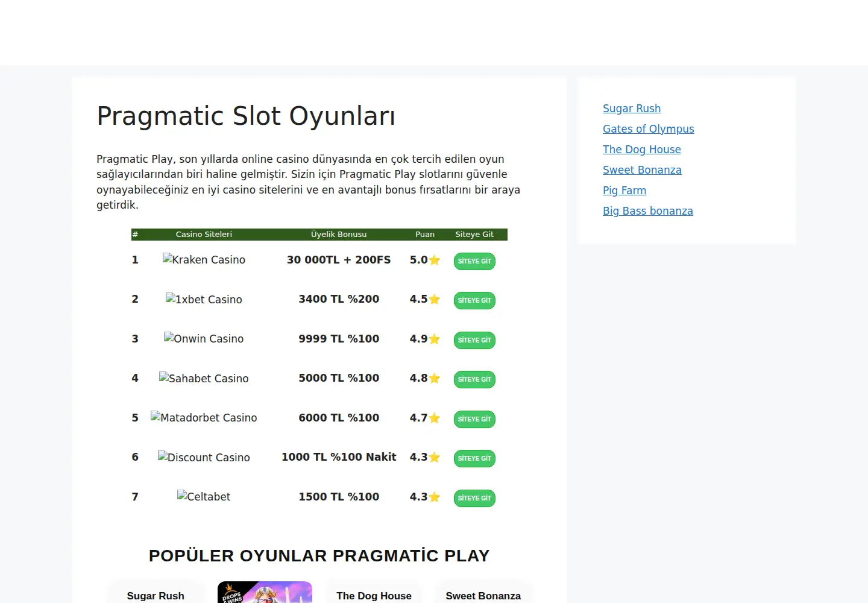Click the 6000 TL %100 bonus text

339,418
